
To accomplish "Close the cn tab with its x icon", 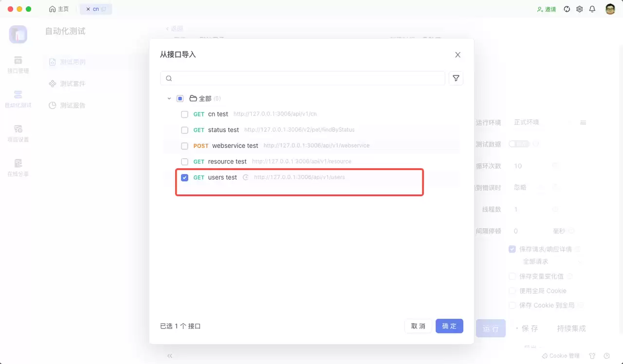I will point(88,9).
